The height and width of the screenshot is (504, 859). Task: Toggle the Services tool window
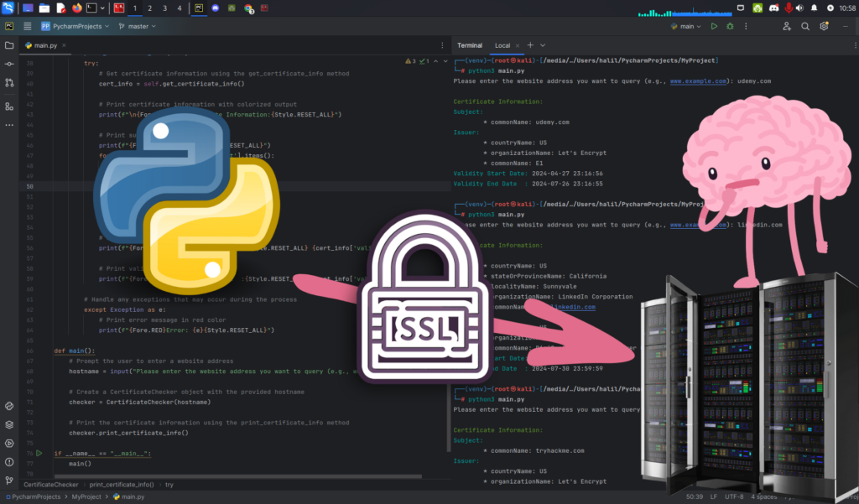pos(8,424)
